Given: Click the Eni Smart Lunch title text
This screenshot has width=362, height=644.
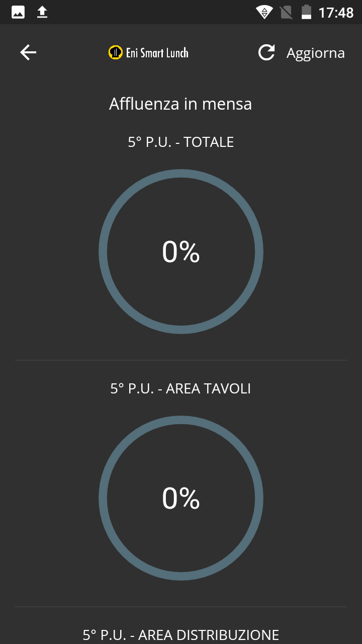Looking at the screenshot, I should pyautogui.click(x=157, y=52).
